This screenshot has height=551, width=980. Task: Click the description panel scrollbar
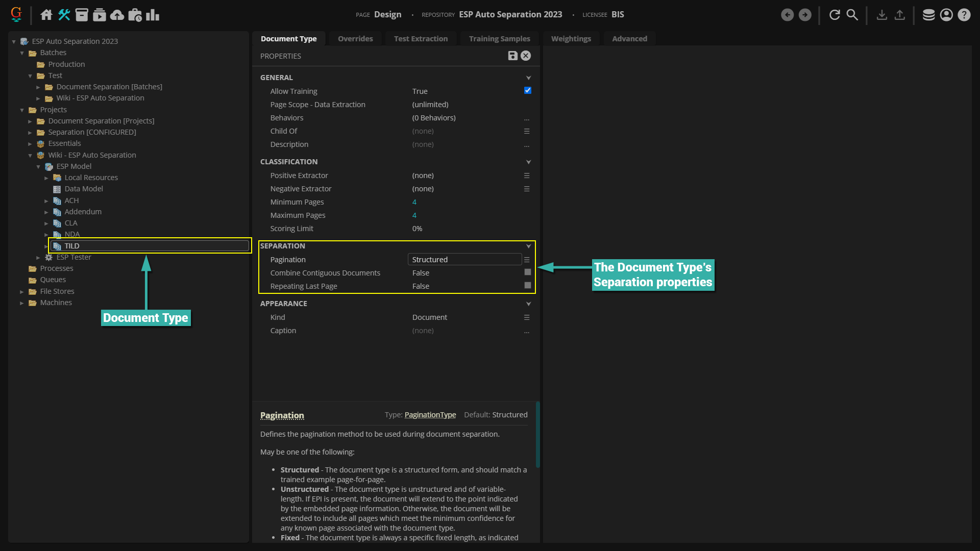(x=537, y=434)
